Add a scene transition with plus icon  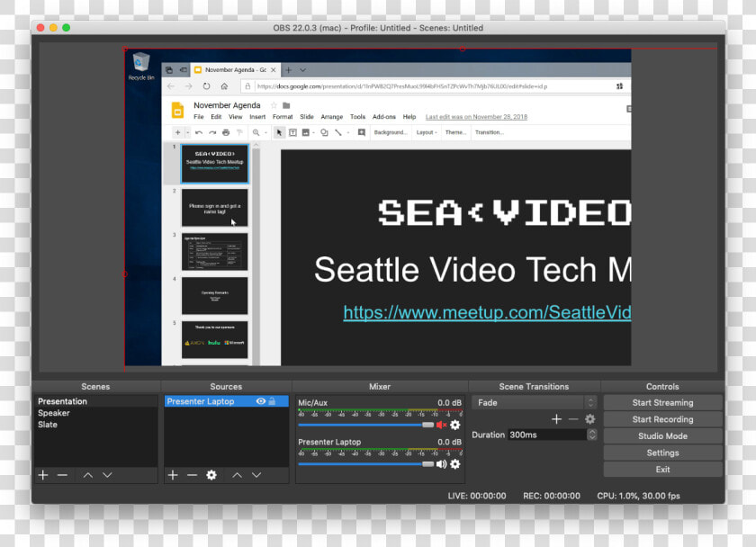point(556,419)
